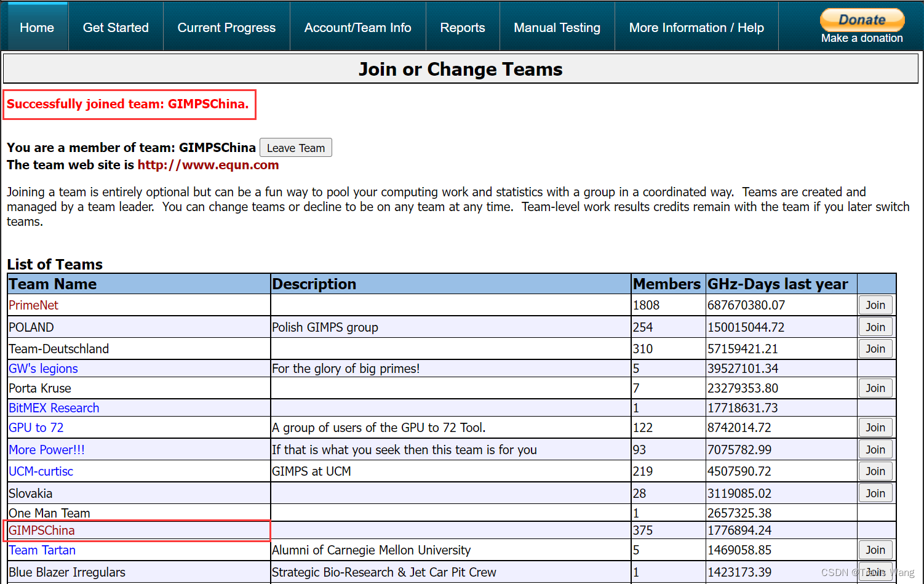This screenshot has width=924, height=584.
Task: Click the 150015044.72 GHz-Days value
Action: [x=746, y=327]
